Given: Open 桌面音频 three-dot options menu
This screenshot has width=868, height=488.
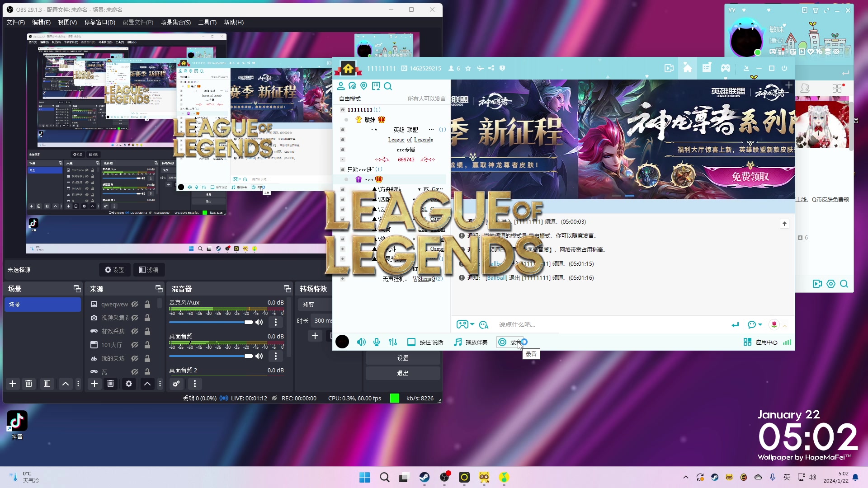Looking at the screenshot, I should coord(276,356).
